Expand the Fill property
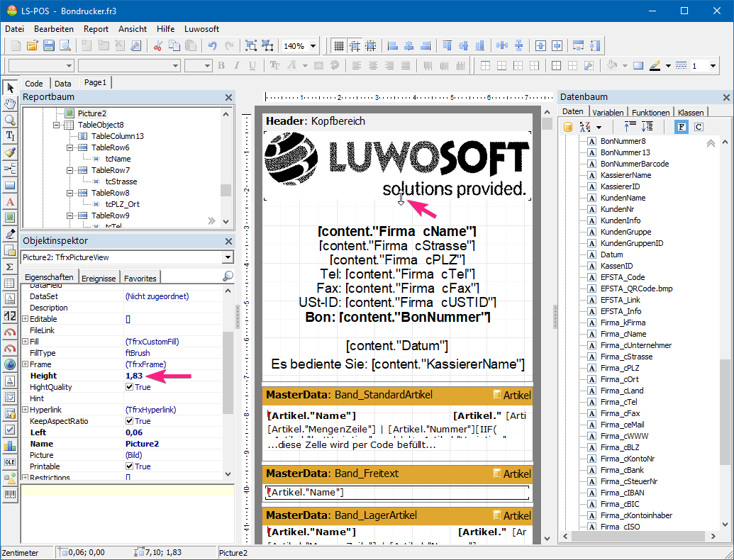The image size is (734, 560). [x=26, y=342]
